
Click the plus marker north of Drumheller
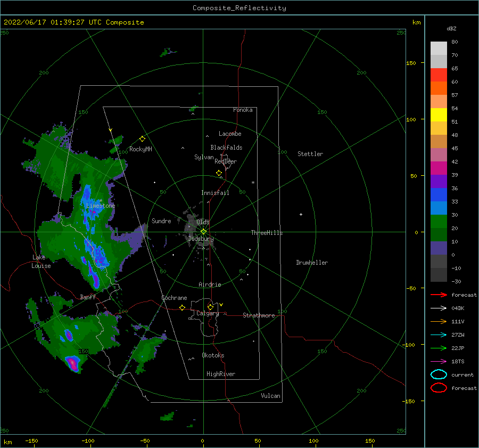301,214
